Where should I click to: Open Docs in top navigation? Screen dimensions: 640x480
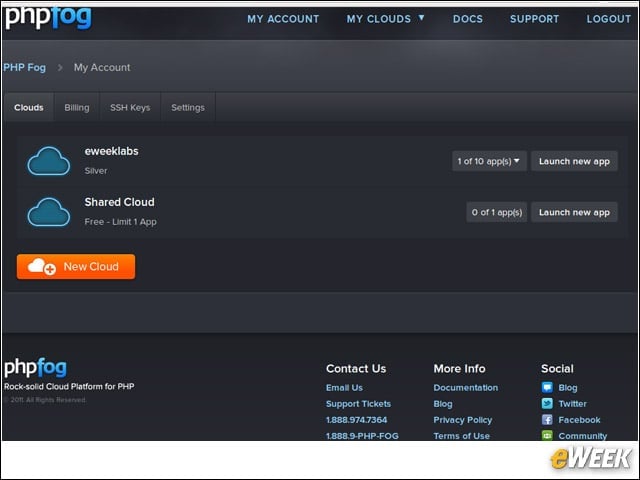tap(468, 19)
